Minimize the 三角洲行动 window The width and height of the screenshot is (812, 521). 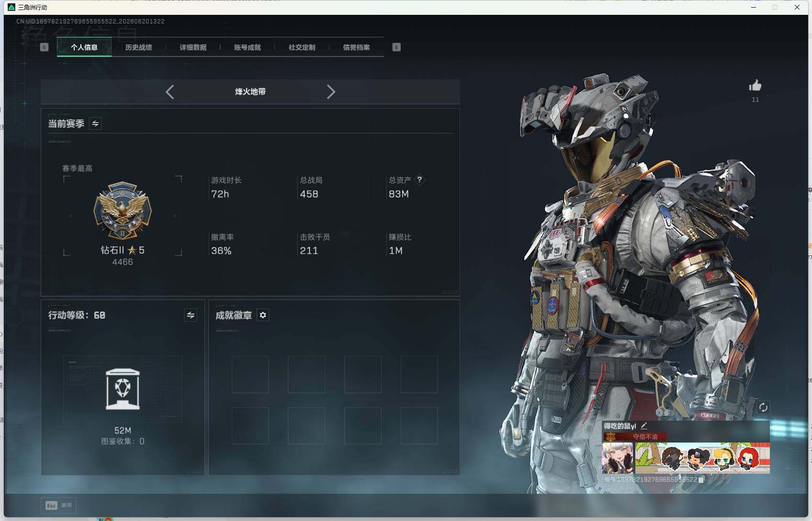(x=753, y=7)
